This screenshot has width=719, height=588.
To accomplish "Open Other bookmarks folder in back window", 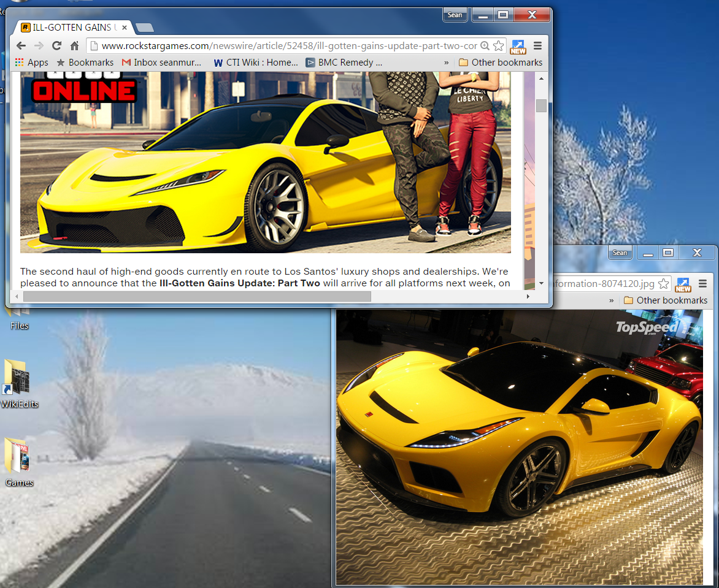I will 666,300.
